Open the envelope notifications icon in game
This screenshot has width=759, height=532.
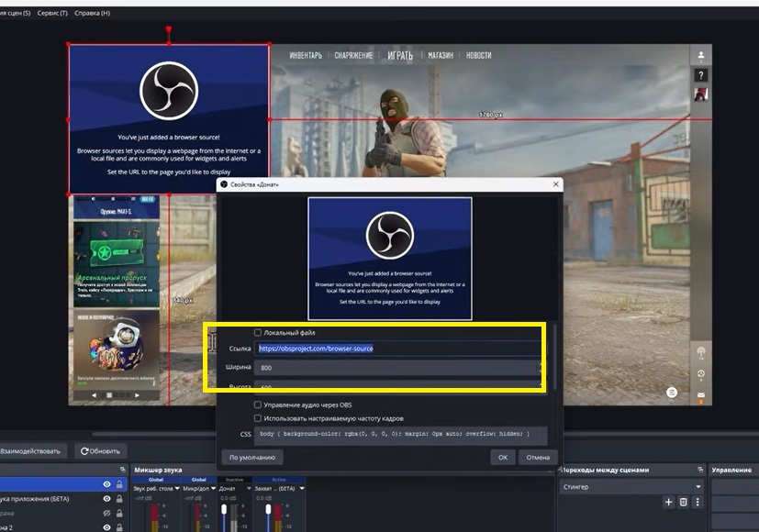click(x=701, y=395)
